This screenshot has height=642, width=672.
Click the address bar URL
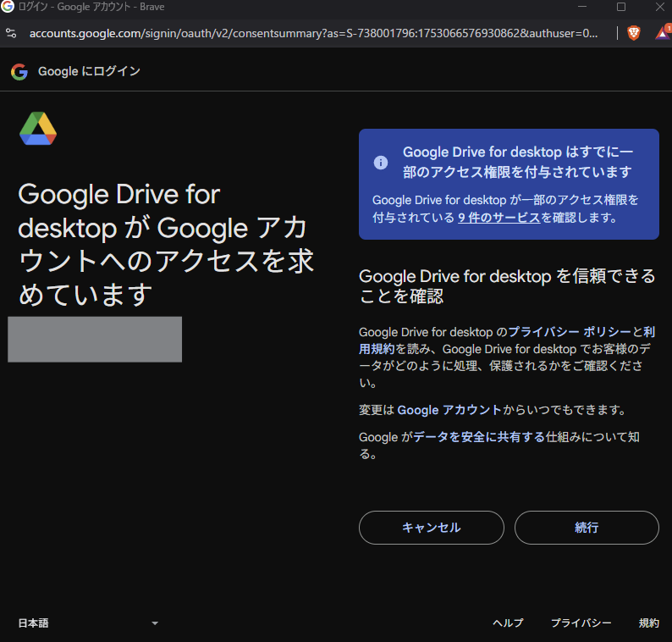(x=313, y=34)
